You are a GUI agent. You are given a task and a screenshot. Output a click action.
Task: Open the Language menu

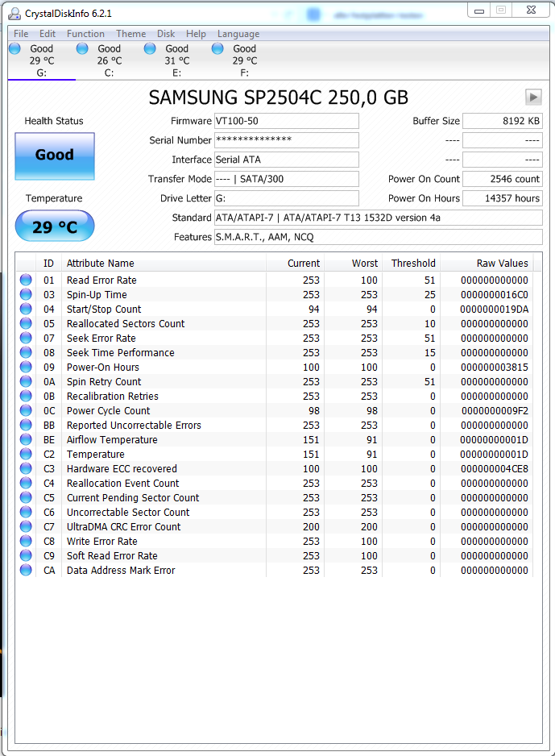pos(238,34)
